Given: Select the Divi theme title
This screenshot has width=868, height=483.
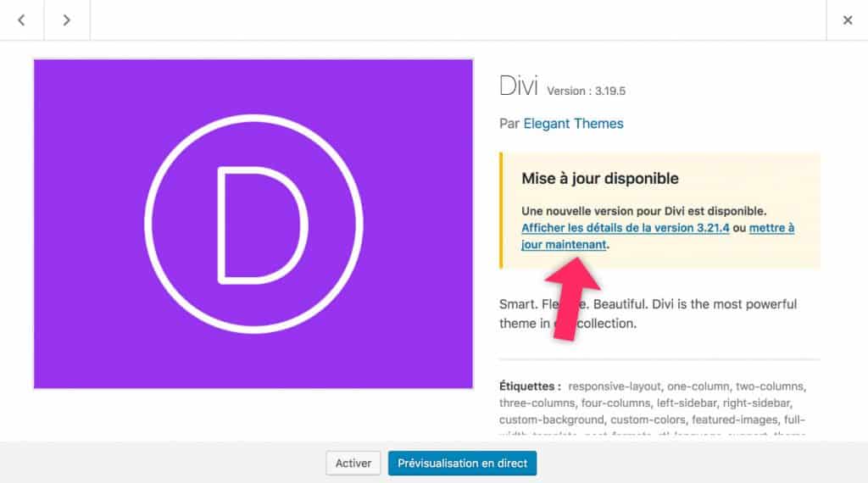Looking at the screenshot, I should [x=518, y=86].
